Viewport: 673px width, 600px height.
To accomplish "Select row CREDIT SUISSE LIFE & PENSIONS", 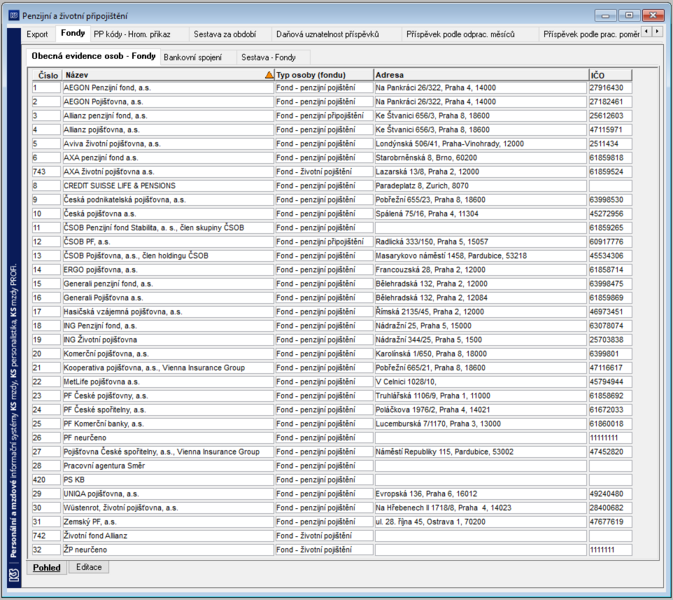I will pyautogui.click(x=332, y=186).
